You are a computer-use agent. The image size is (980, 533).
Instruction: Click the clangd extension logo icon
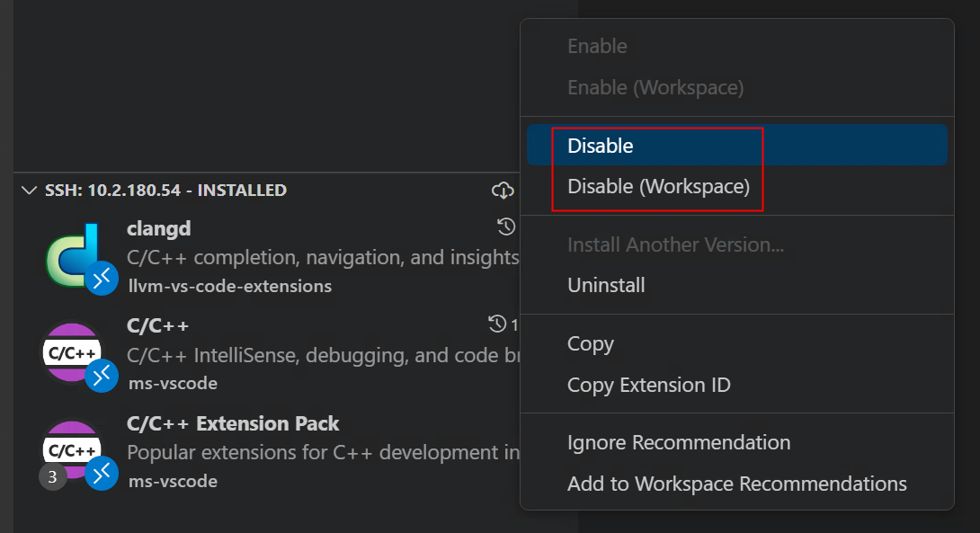tap(74, 256)
